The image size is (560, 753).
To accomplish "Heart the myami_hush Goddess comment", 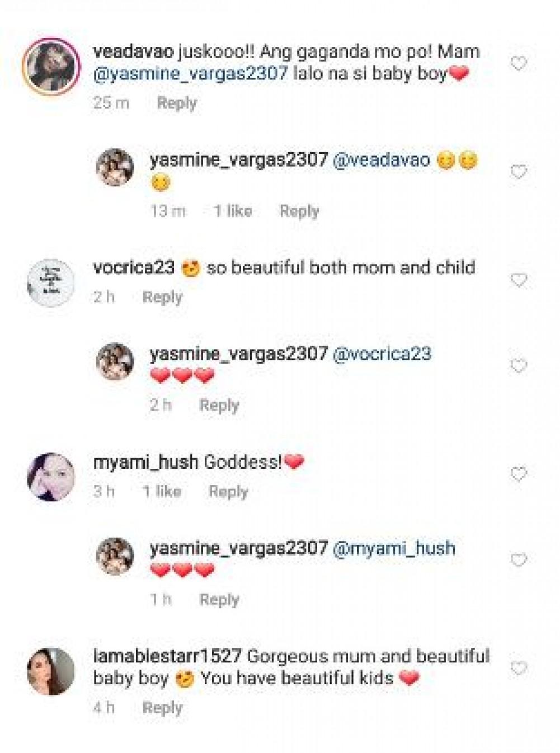I will click(x=519, y=474).
